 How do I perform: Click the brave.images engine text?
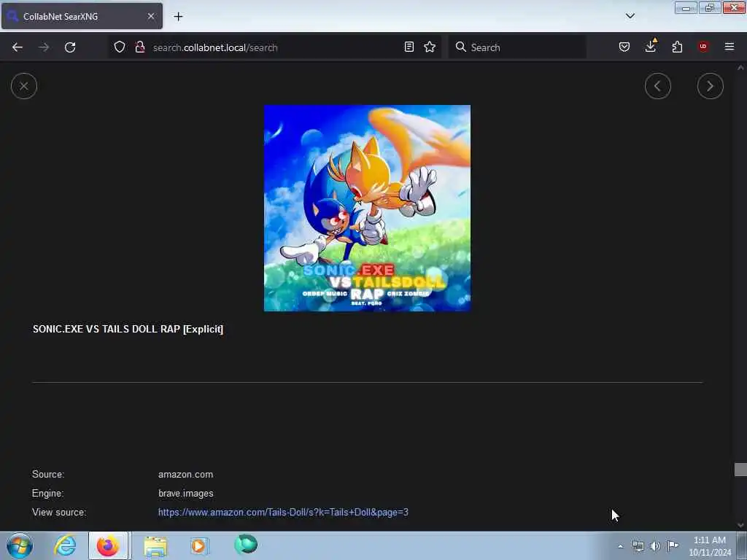click(x=186, y=494)
